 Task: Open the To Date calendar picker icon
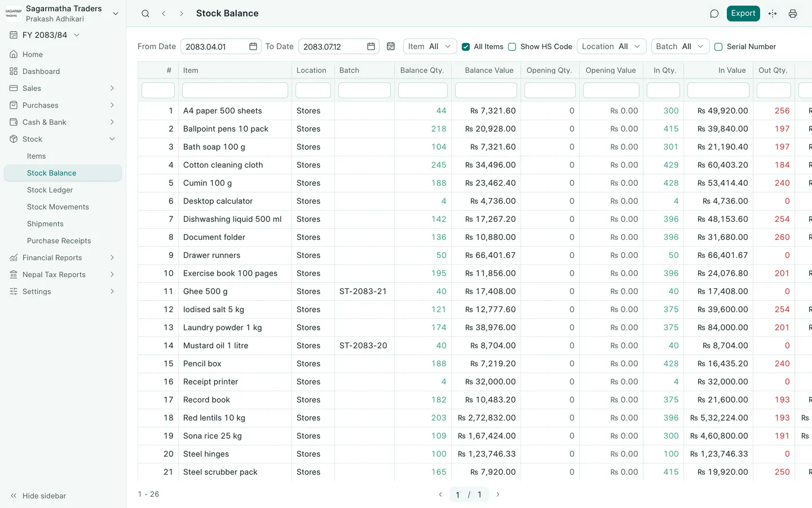(x=371, y=46)
